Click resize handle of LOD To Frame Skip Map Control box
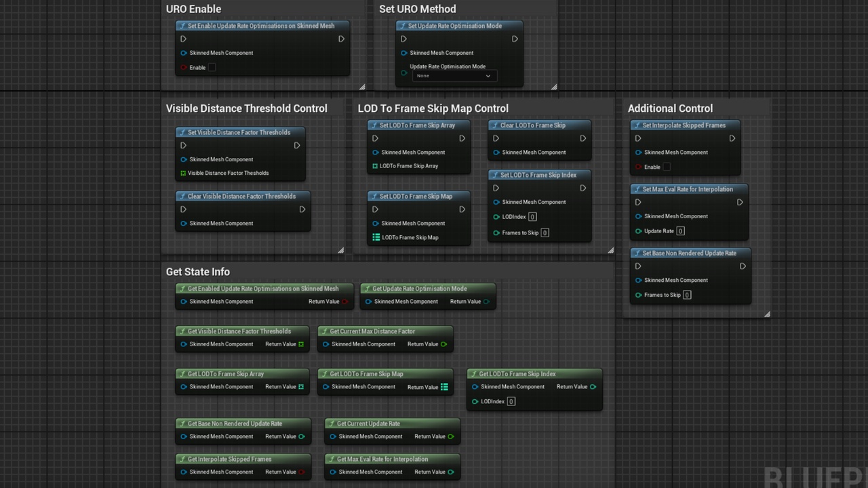Viewport: 868px width, 488px height. click(x=611, y=250)
